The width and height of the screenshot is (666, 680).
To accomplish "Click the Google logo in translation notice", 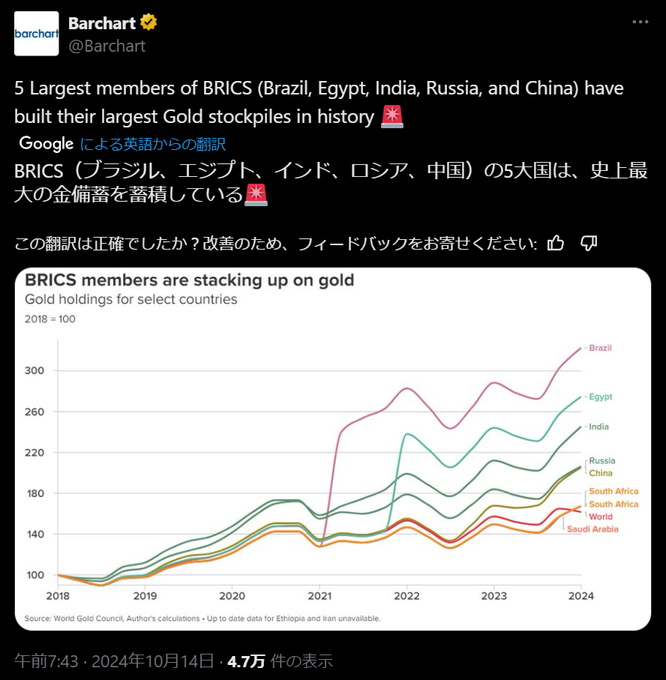I will click(46, 143).
